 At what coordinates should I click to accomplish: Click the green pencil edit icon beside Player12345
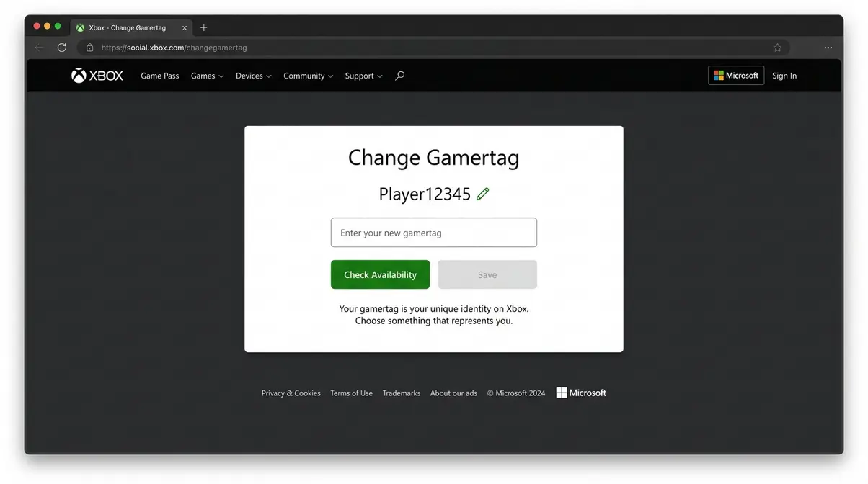pos(482,194)
